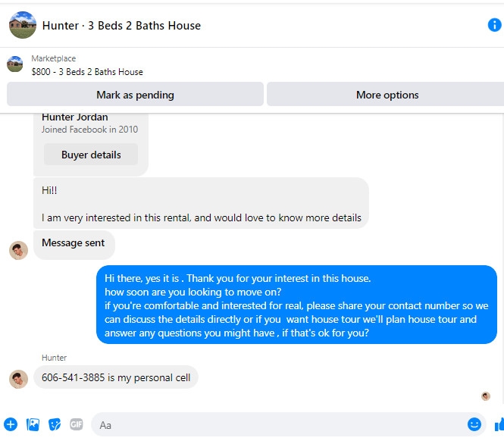
Task: Click Mark as pending button
Action: click(135, 95)
